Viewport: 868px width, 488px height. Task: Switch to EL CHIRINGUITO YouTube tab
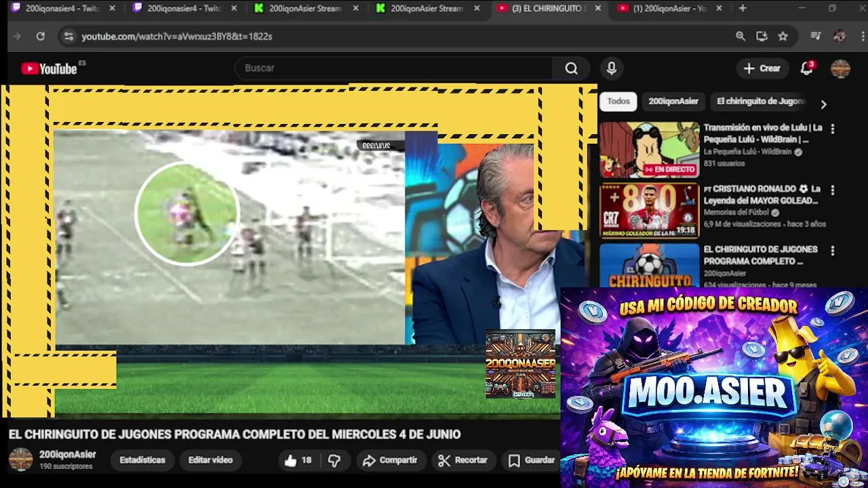coord(547,8)
